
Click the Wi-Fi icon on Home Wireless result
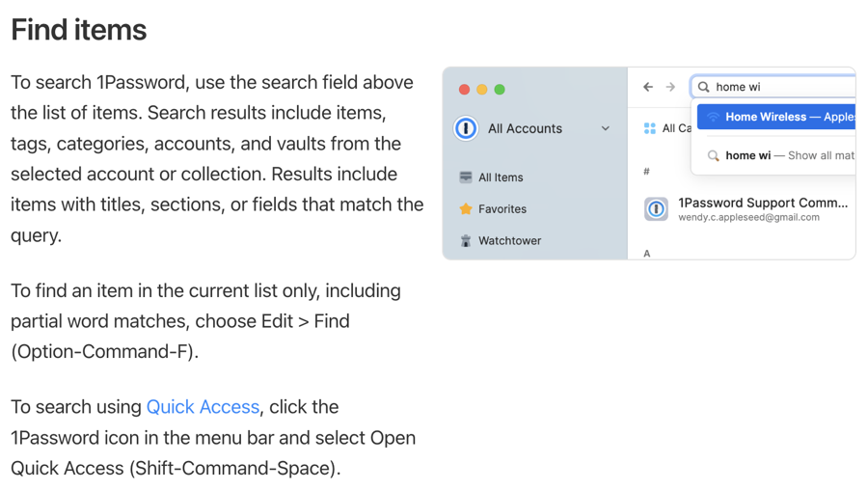pyautogui.click(x=713, y=117)
